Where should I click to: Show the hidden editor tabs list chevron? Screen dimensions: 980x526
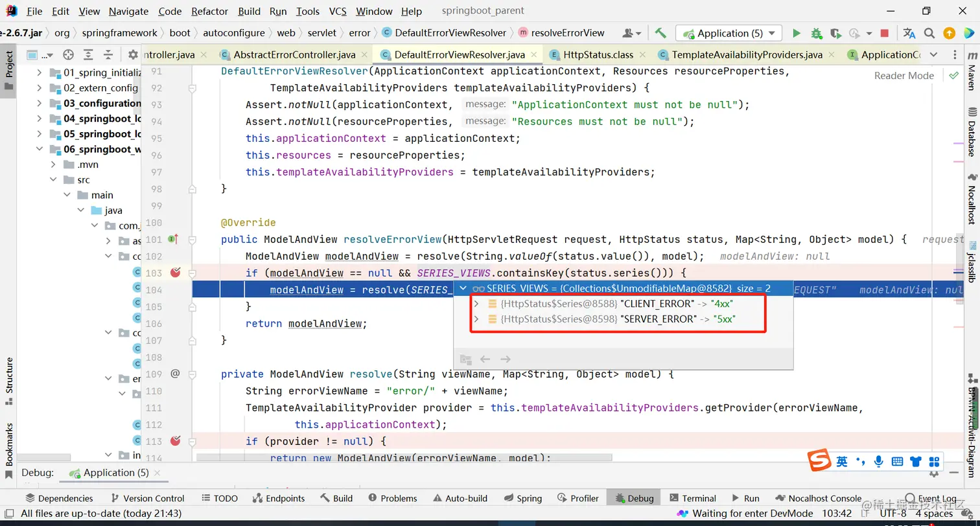(933, 55)
